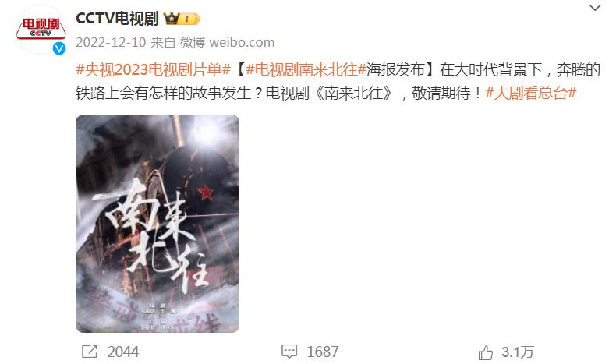616x364 pixels.
Task: Open the CCTV电视剧 account name link
Action: click(117, 19)
